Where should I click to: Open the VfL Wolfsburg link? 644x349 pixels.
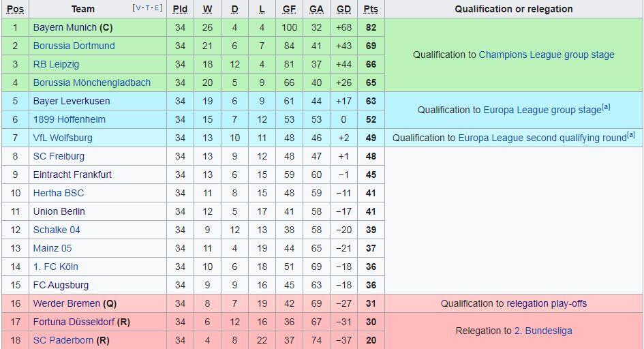pyautogui.click(x=63, y=138)
